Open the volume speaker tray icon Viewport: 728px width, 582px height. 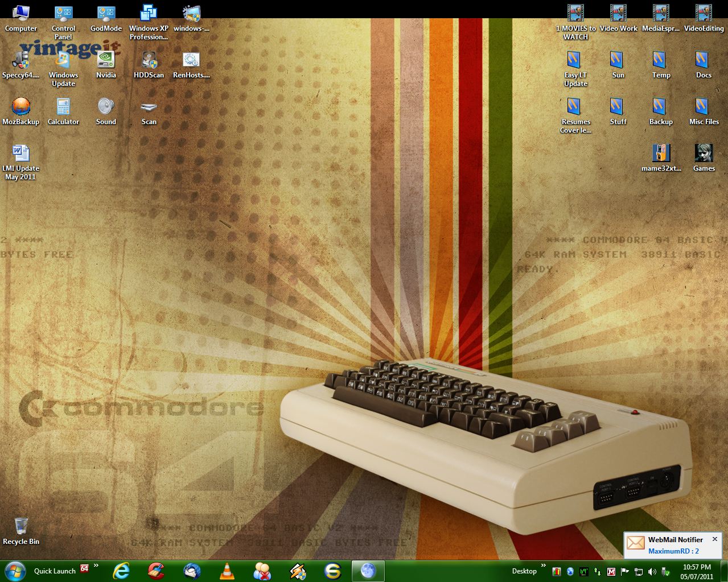[652, 571]
